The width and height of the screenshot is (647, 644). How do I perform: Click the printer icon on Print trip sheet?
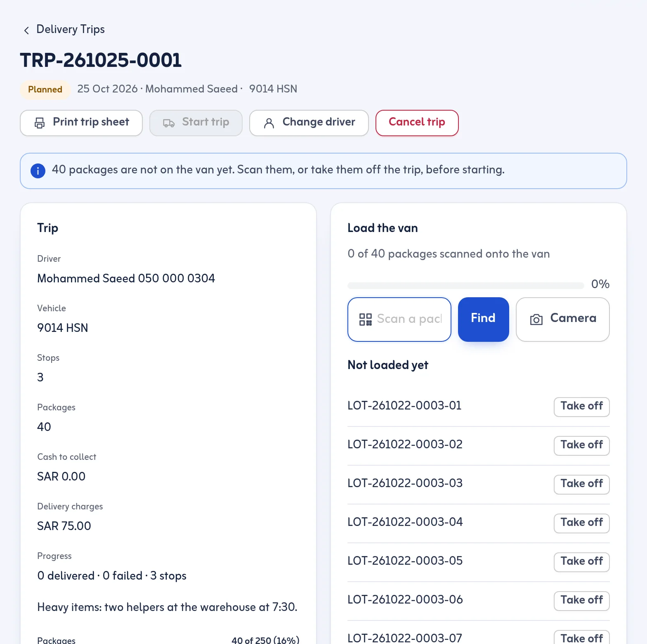pos(40,123)
